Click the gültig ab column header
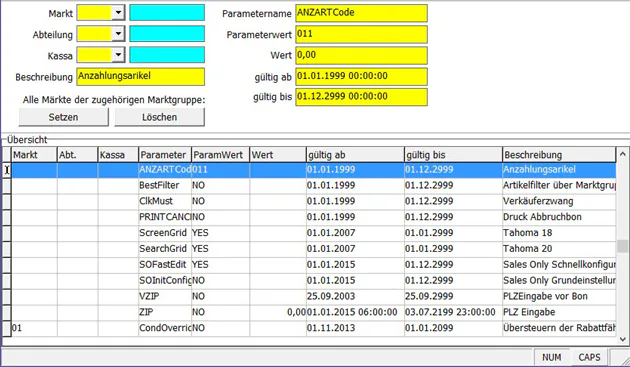 pyautogui.click(x=355, y=155)
